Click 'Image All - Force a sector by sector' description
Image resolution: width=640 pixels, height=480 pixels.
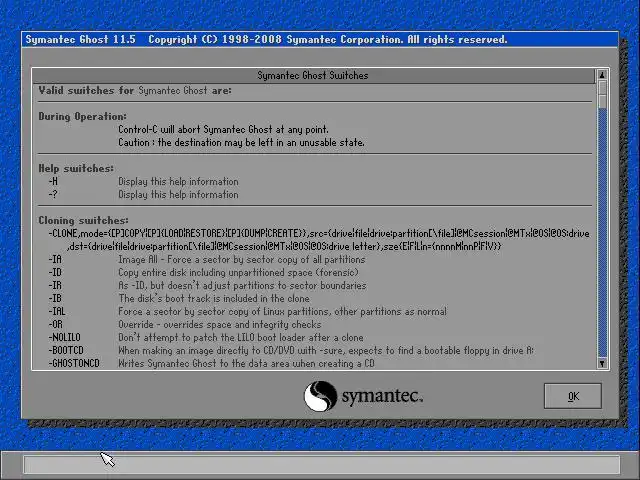(242, 260)
